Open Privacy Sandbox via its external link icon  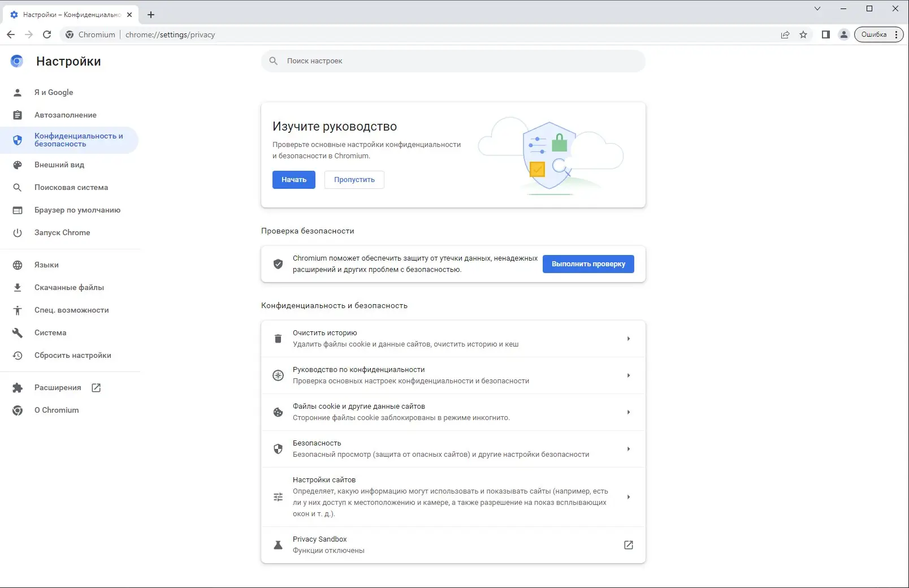pyautogui.click(x=629, y=545)
